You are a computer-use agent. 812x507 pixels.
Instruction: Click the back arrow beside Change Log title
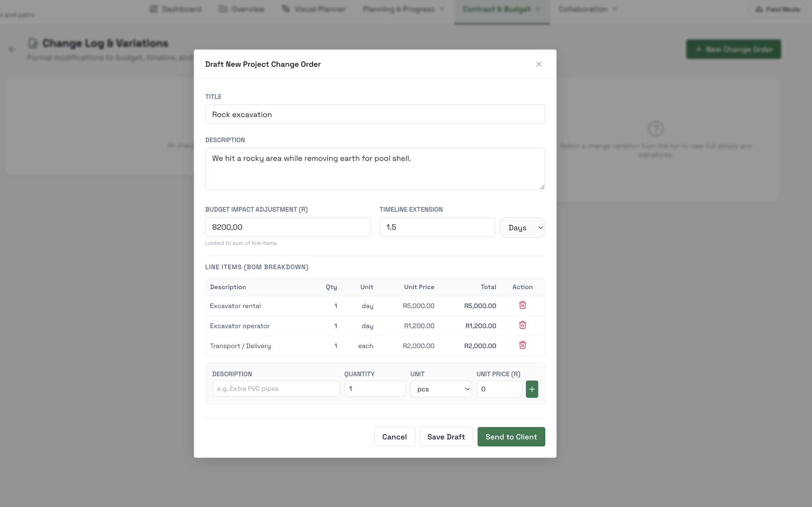[x=12, y=49]
